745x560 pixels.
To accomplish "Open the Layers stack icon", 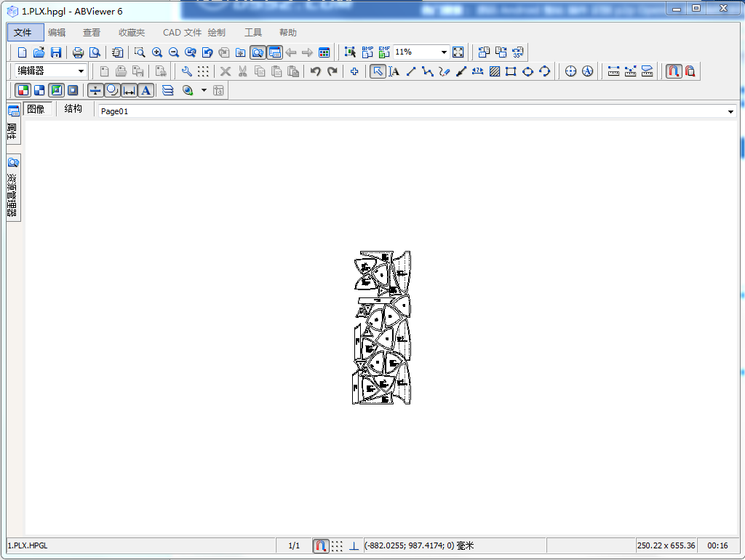I will click(168, 90).
